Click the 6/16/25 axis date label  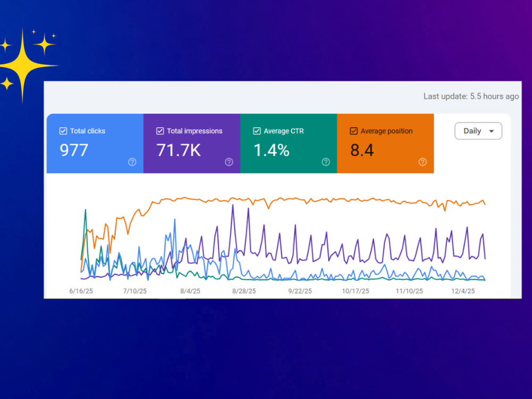(x=81, y=291)
